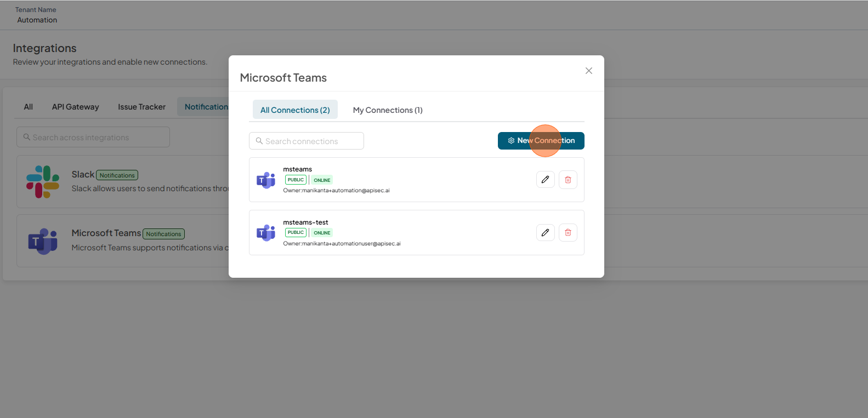The image size is (868, 418).
Task: Delete the msteams-test connection
Action: pyautogui.click(x=568, y=233)
